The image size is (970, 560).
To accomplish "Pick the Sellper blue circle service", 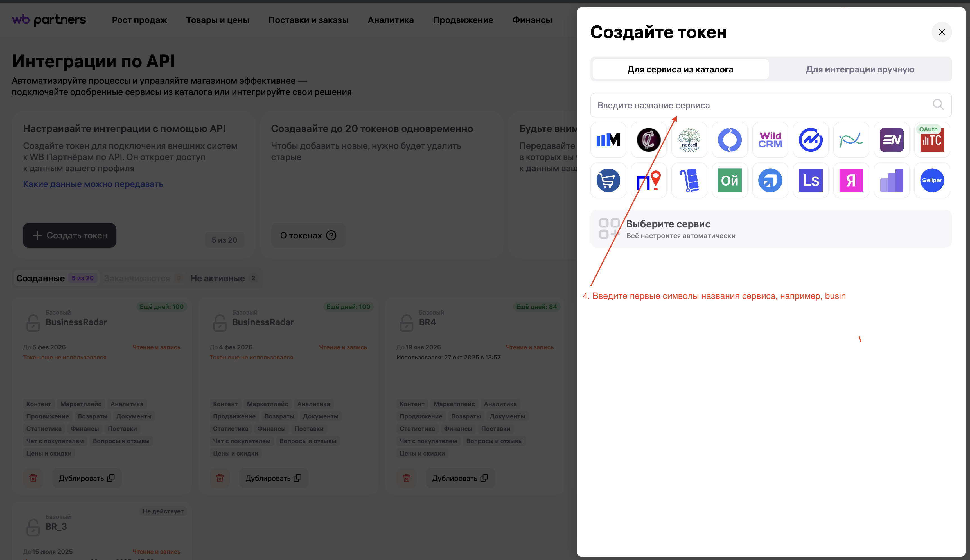I will click(932, 180).
